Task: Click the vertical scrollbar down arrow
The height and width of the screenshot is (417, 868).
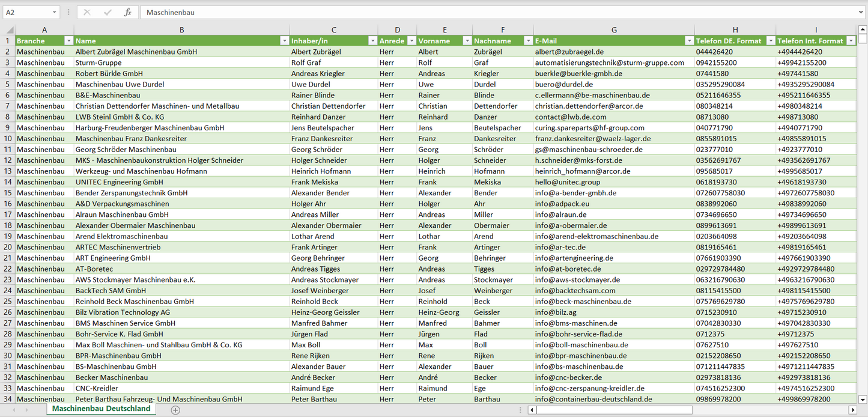Action: tap(863, 399)
